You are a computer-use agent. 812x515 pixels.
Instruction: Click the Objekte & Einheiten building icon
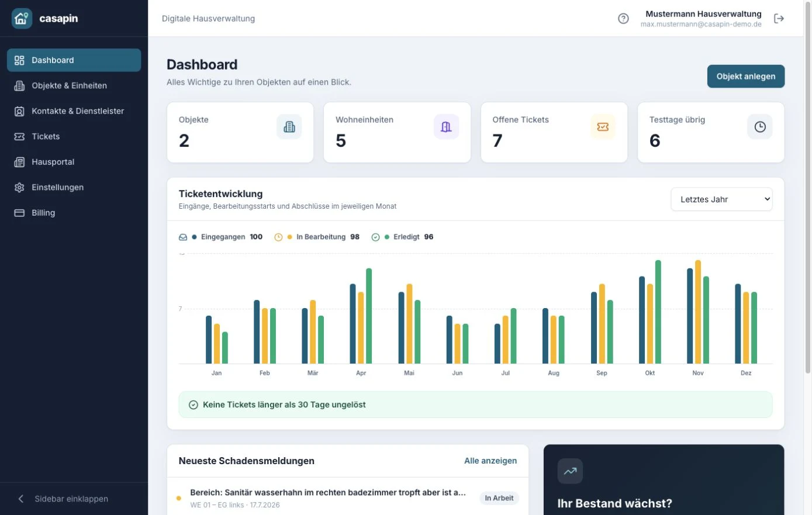point(19,85)
